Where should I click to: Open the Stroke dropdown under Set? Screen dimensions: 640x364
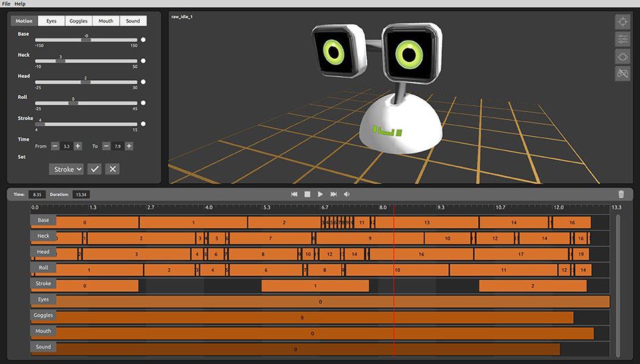pyautogui.click(x=67, y=169)
